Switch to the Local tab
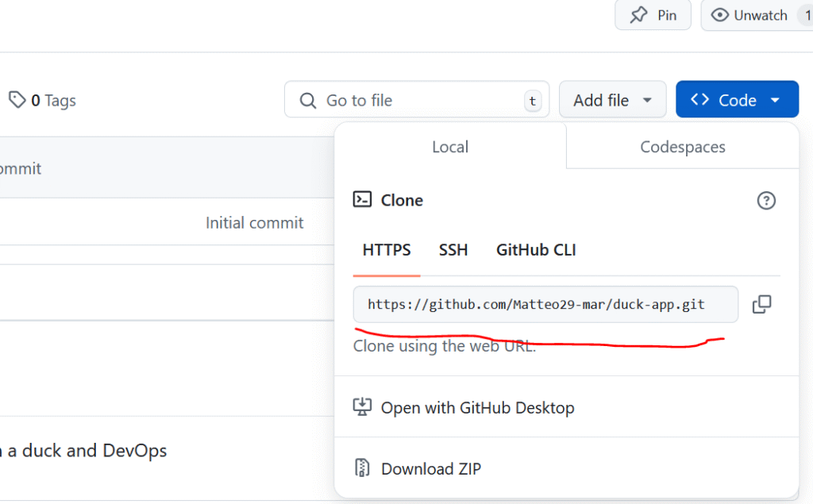The image size is (813, 504). tap(450, 147)
